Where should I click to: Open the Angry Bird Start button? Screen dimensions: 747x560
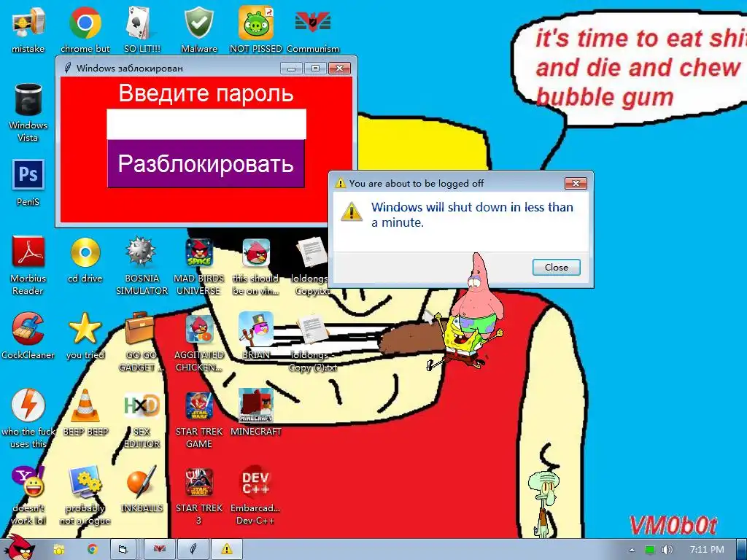(x=21, y=548)
